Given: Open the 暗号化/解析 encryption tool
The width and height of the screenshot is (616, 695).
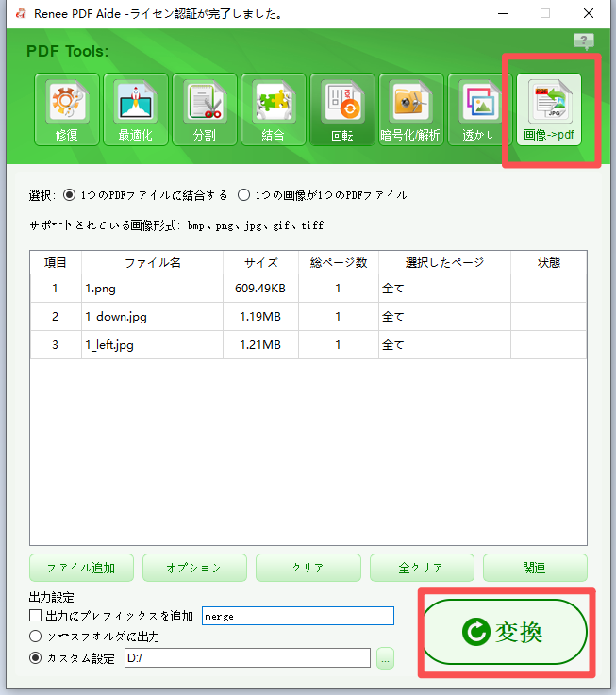Looking at the screenshot, I should click(x=411, y=109).
